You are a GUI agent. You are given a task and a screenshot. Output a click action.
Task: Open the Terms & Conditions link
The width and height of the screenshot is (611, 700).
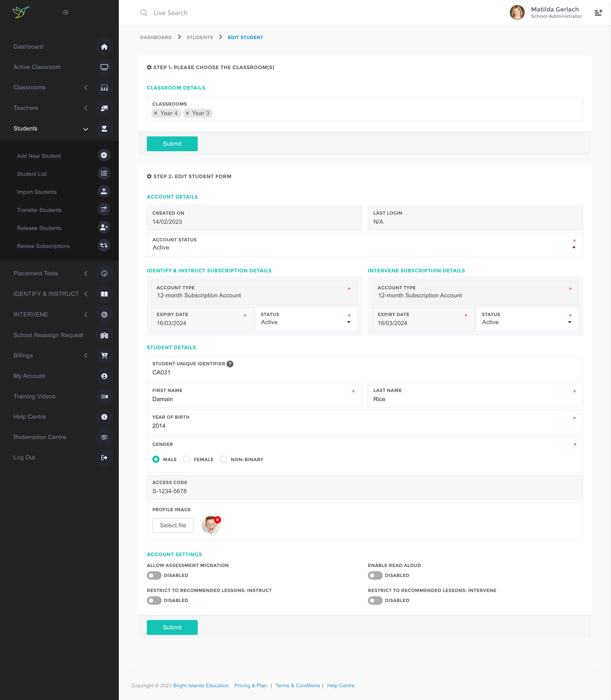tap(297, 685)
